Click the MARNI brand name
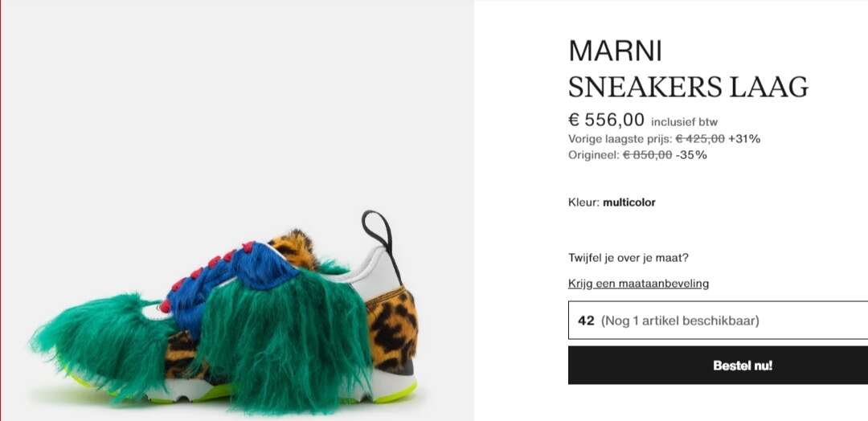 pos(615,51)
